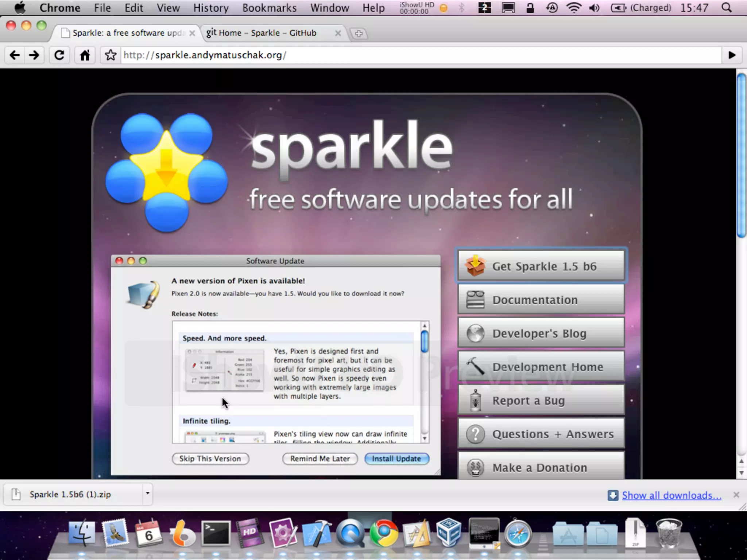Screen dimensions: 747x560
Task: Click the URL address field
Action: click(x=401, y=55)
